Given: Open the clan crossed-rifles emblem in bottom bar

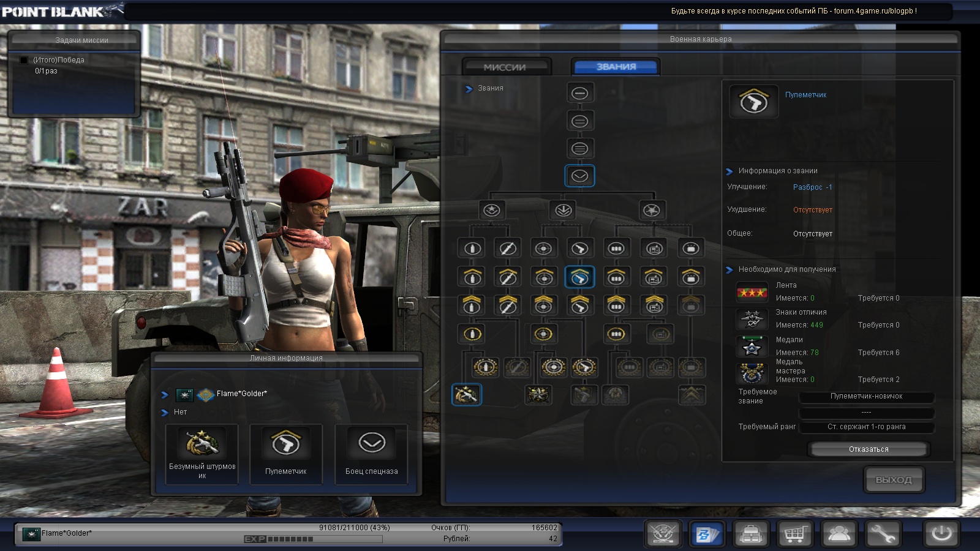Looking at the screenshot, I should [663, 535].
